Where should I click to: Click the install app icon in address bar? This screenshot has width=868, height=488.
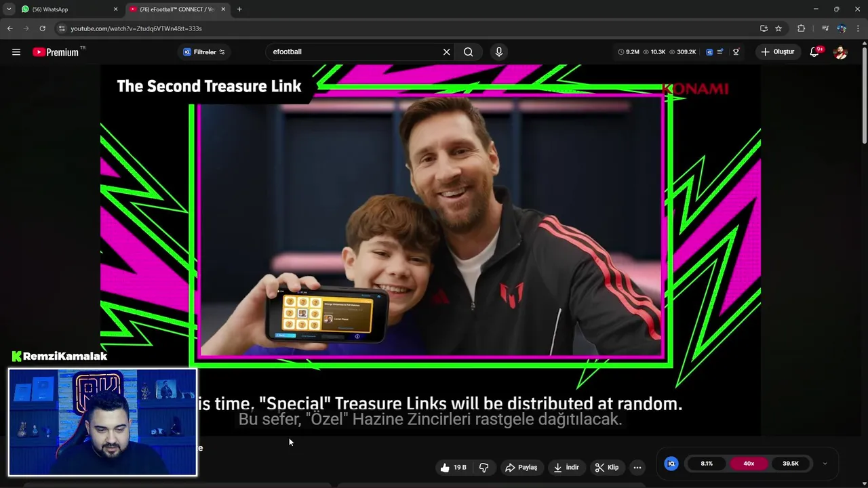764,28
